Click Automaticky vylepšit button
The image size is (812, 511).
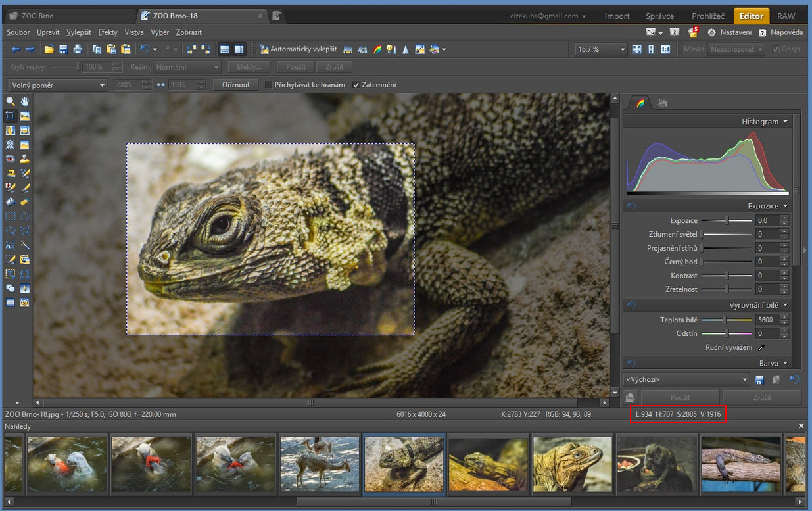[298, 49]
